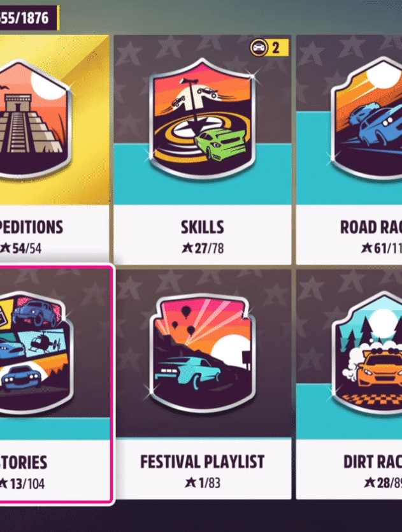The height and width of the screenshot is (532, 402).
Task: Click the Stories 13/104 star count
Action: [21, 484]
